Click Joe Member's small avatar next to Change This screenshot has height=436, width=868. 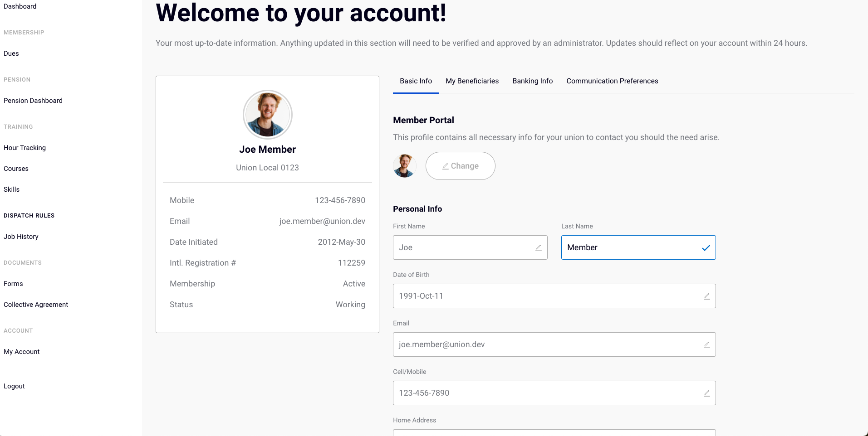[404, 166]
